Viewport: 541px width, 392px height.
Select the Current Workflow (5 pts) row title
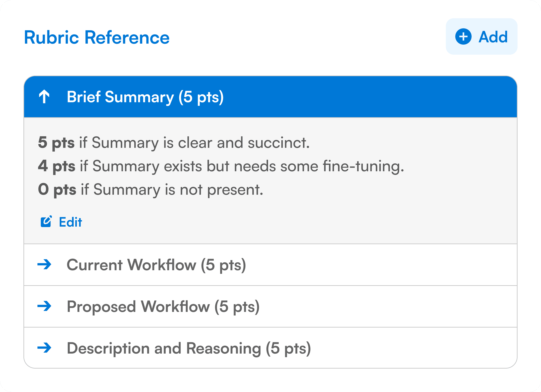click(x=156, y=265)
